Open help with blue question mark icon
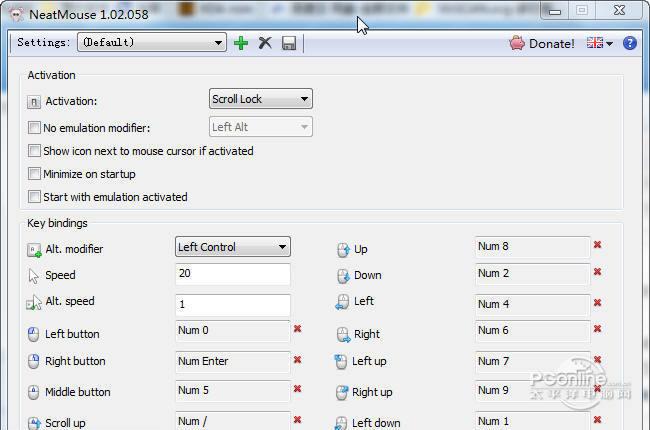Screen dimensions: 650x430 pyautogui.click(x=630, y=43)
